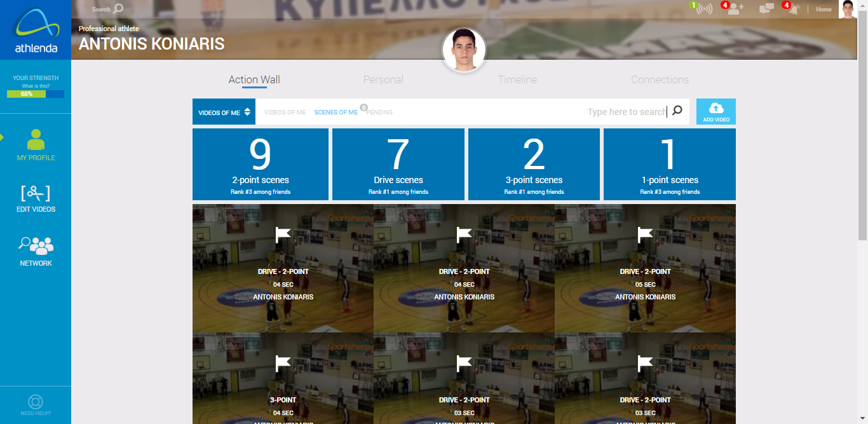Click the magnifier icon beside top Search
Viewport: 868px width, 424px height.
118,9
